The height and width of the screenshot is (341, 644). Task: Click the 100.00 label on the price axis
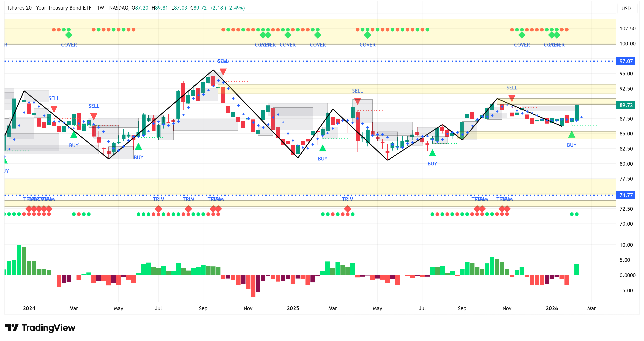(627, 44)
